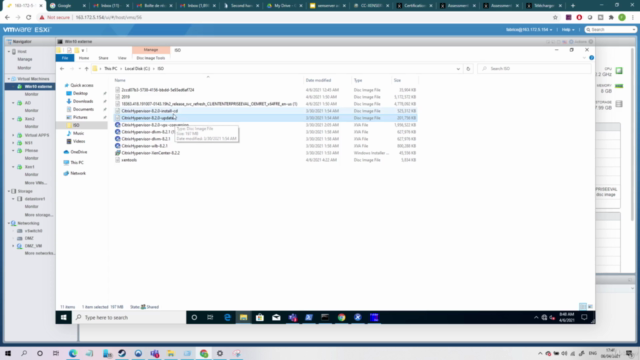
Task: Expand the Virtual APPS tree node
Action: coord(13,135)
